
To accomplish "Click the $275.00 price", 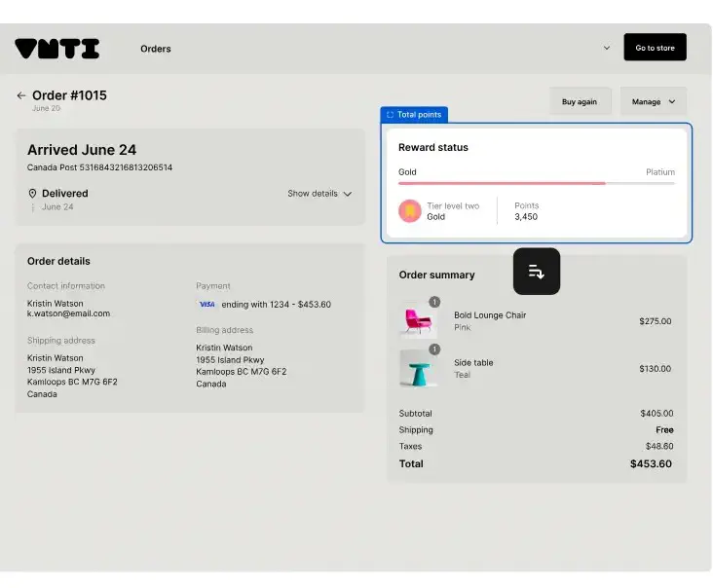I will (x=655, y=321).
